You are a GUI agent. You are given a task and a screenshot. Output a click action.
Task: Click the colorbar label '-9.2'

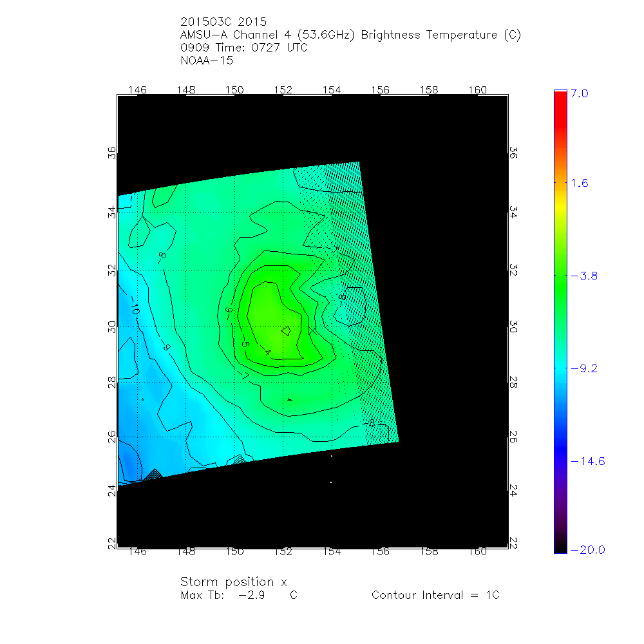tap(585, 368)
